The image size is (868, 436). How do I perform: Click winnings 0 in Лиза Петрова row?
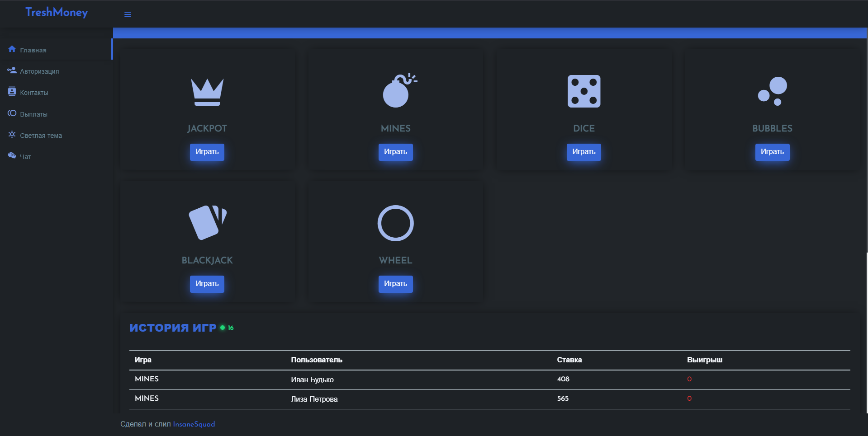coord(689,398)
